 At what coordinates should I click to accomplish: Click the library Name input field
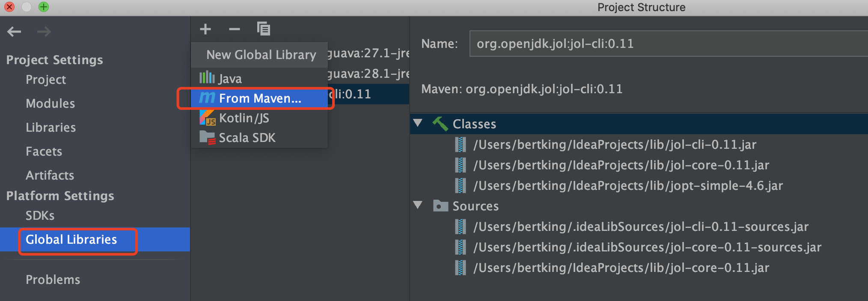[x=669, y=44]
